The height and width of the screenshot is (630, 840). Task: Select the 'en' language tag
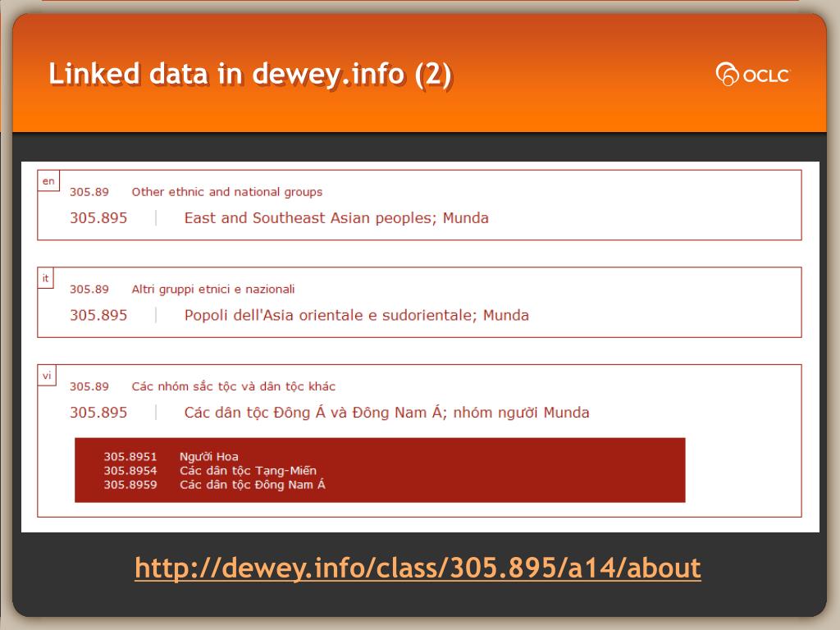point(48,181)
